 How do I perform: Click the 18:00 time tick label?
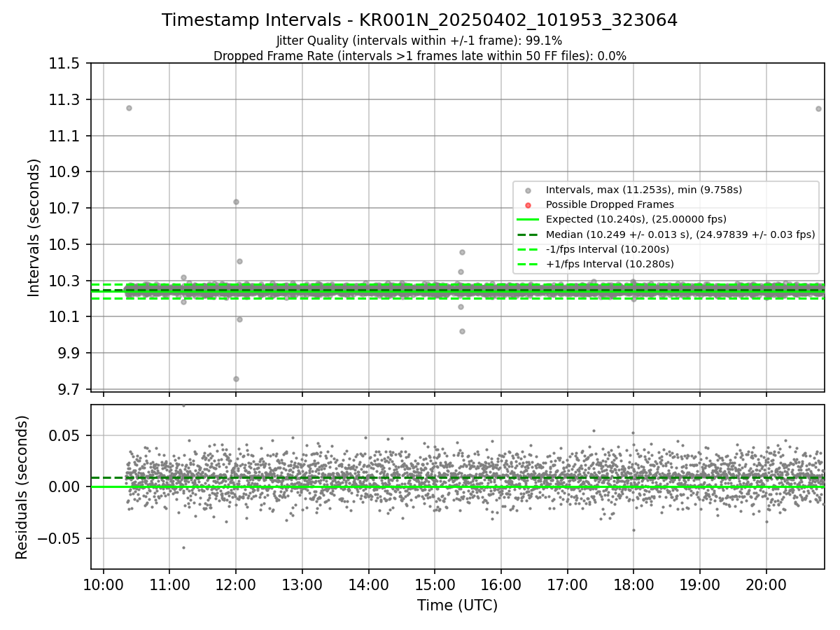click(633, 584)
